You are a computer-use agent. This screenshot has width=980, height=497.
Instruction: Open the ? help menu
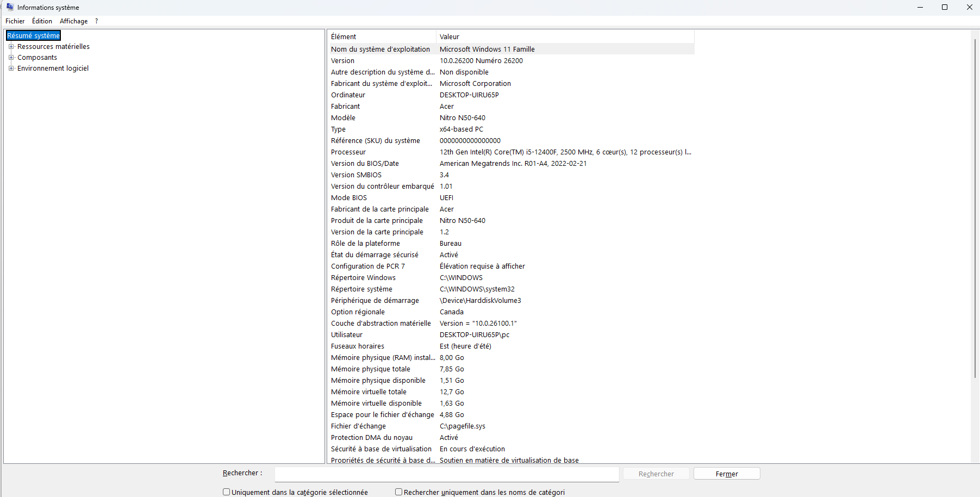click(x=96, y=21)
